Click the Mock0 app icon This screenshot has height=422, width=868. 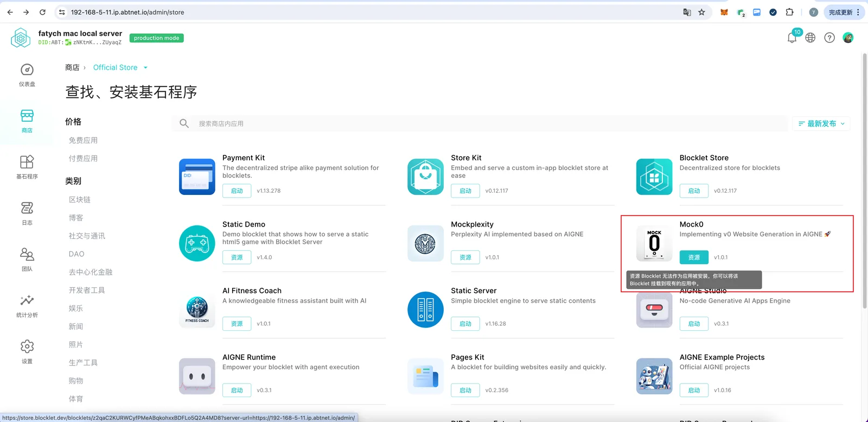[x=654, y=243]
